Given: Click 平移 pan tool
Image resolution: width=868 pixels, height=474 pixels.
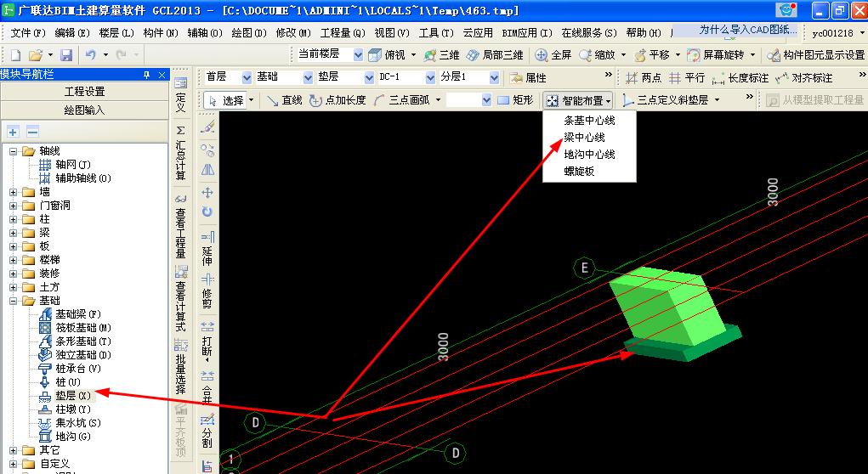Looking at the screenshot, I should click(651, 54).
